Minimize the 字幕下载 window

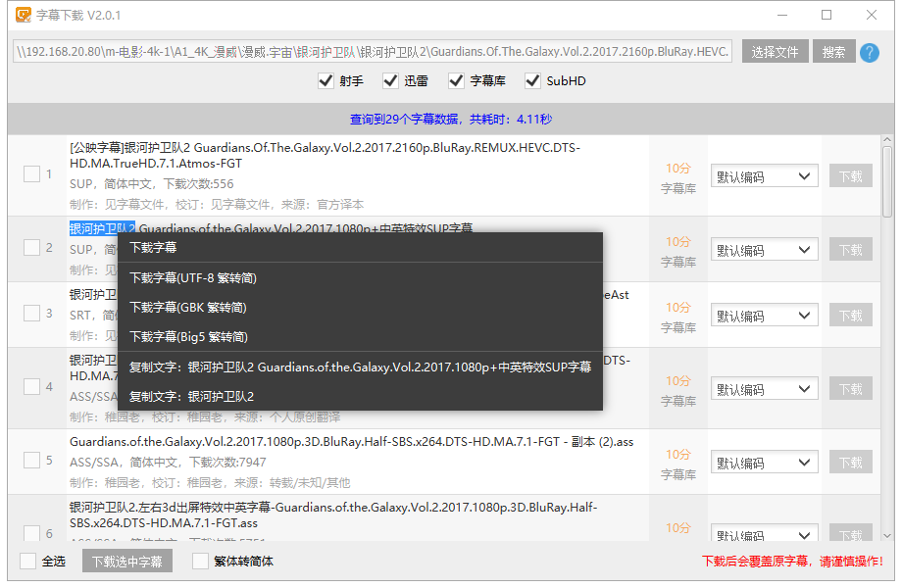tap(782, 15)
